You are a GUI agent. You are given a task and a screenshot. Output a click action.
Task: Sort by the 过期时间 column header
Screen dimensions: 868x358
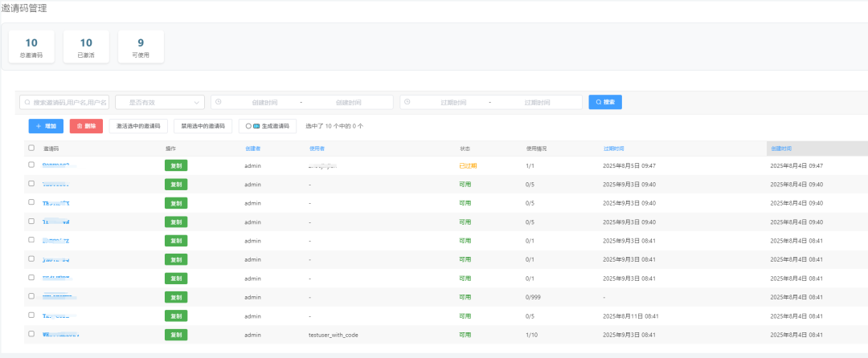point(614,148)
